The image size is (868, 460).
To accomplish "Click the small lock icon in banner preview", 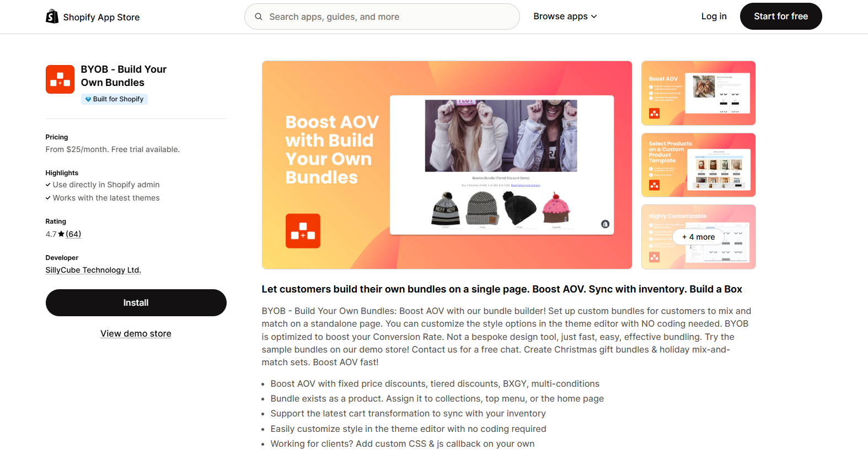I will click(605, 224).
